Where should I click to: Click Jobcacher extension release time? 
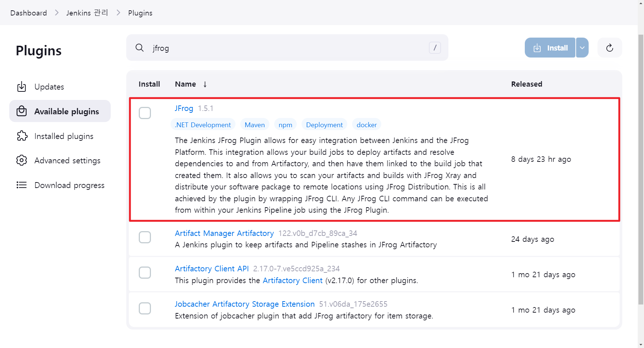[543, 310]
